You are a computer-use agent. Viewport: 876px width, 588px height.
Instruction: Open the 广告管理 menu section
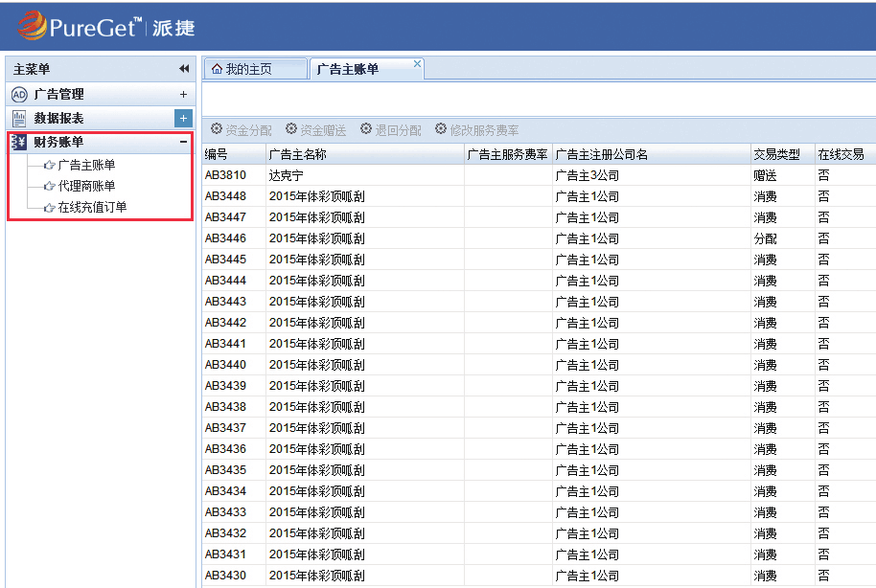pyautogui.click(x=102, y=95)
